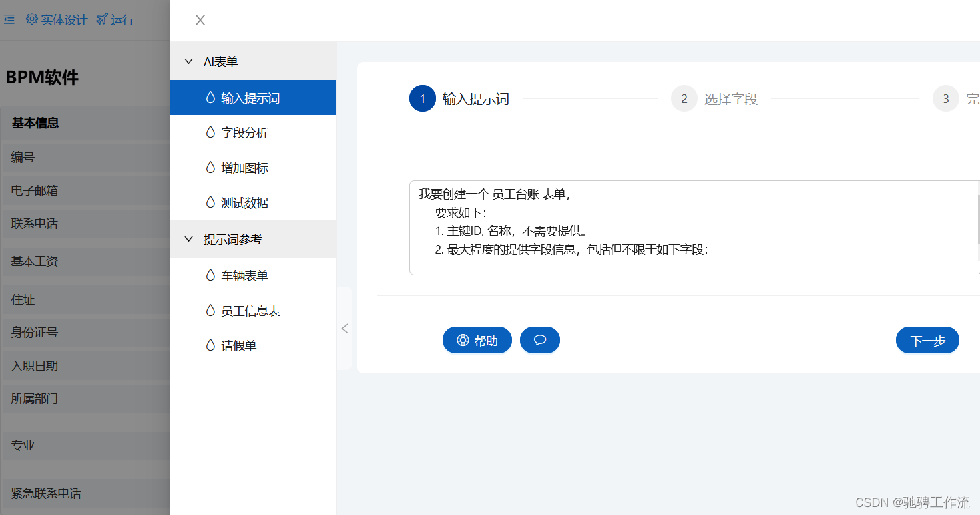980x515 pixels.
Task: Collapse the 提示词参考 menu group
Action: (253, 239)
